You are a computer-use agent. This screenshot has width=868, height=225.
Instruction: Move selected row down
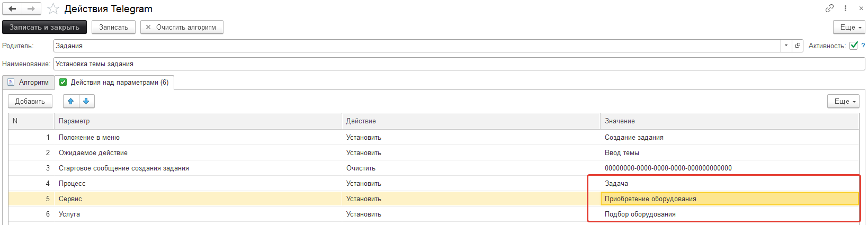86,101
